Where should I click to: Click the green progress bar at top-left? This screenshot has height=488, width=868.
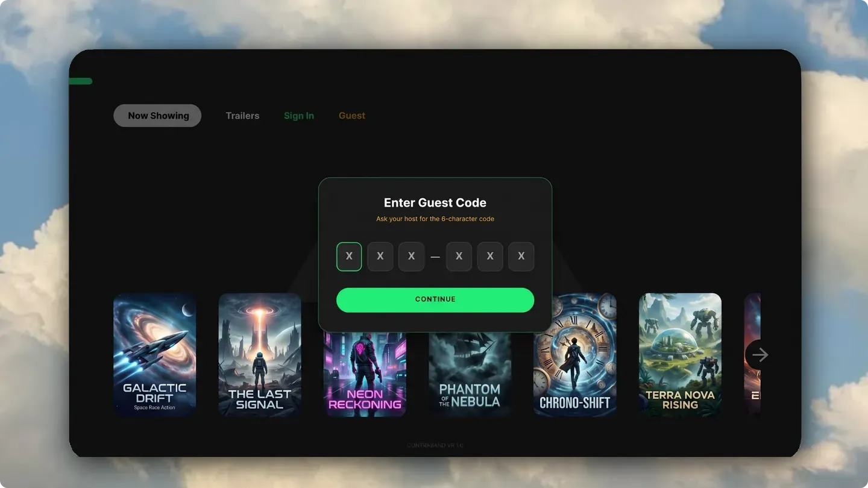click(81, 81)
